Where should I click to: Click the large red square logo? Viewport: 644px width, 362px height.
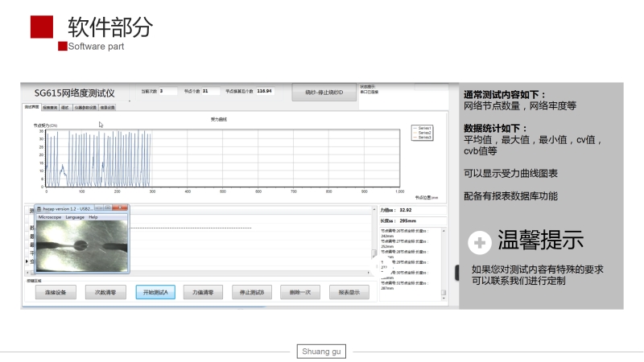coord(42,27)
